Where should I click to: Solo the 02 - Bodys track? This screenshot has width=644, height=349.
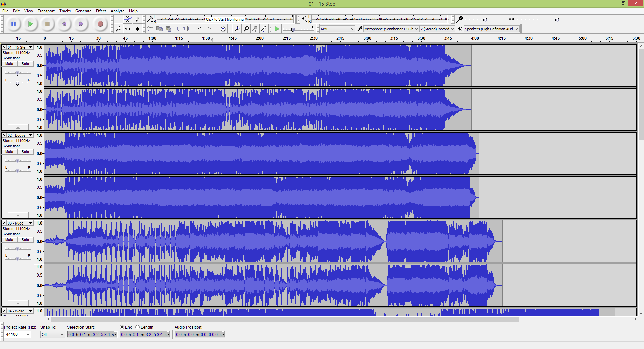coord(25,152)
